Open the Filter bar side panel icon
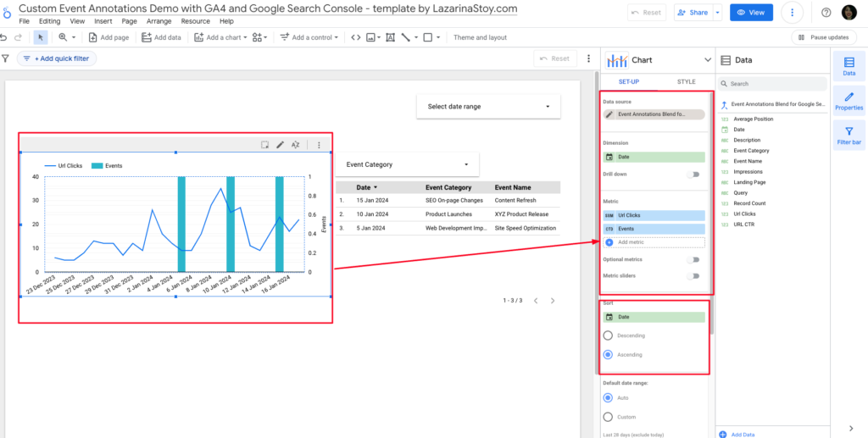 click(x=849, y=136)
